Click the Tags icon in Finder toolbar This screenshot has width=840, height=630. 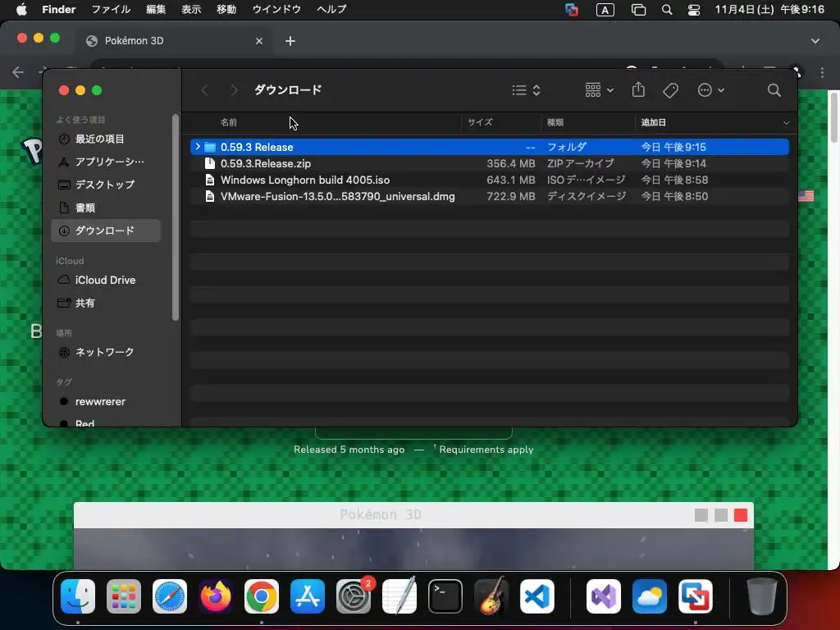click(x=671, y=90)
